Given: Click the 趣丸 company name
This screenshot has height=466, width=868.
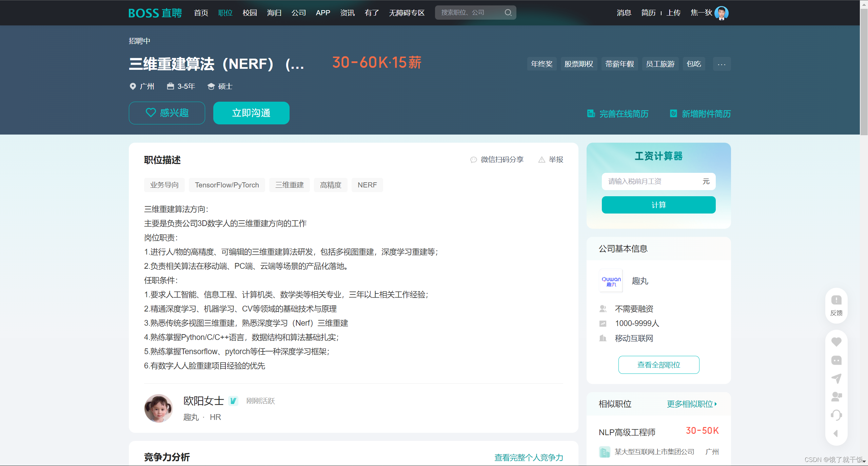Looking at the screenshot, I should [x=640, y=281].
